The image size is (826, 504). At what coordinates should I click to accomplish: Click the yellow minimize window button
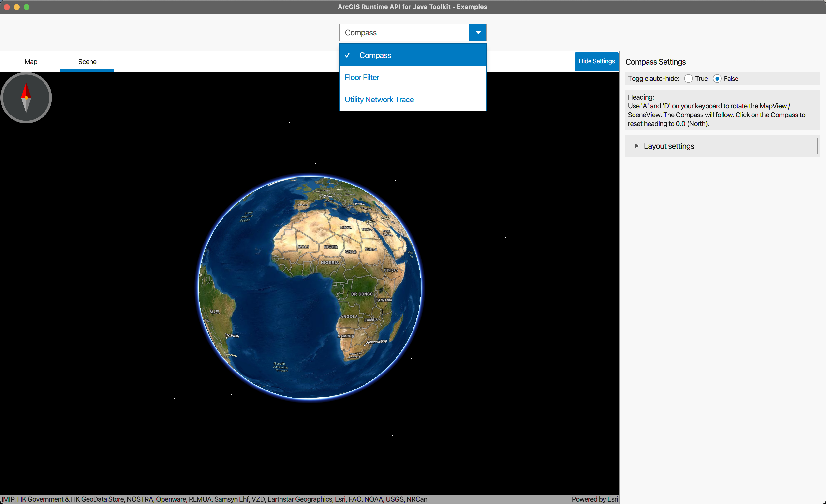click(x=17, y=7)
